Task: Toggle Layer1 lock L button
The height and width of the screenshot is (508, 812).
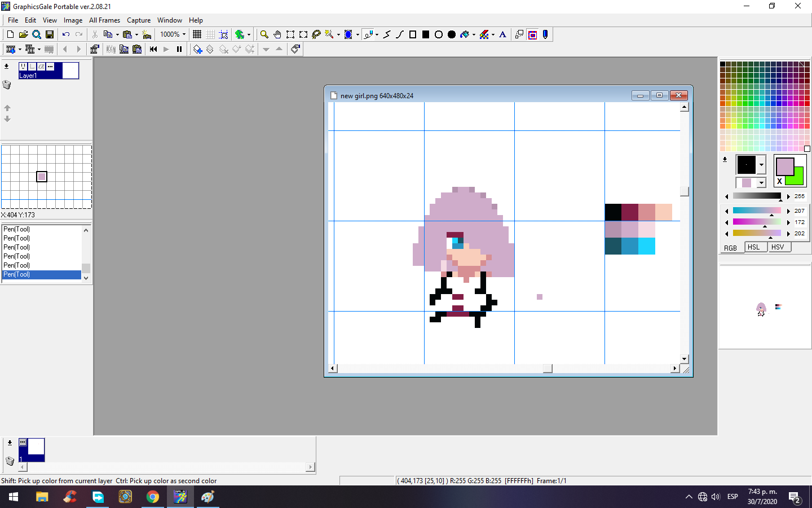Action: (x=32, y=67)
